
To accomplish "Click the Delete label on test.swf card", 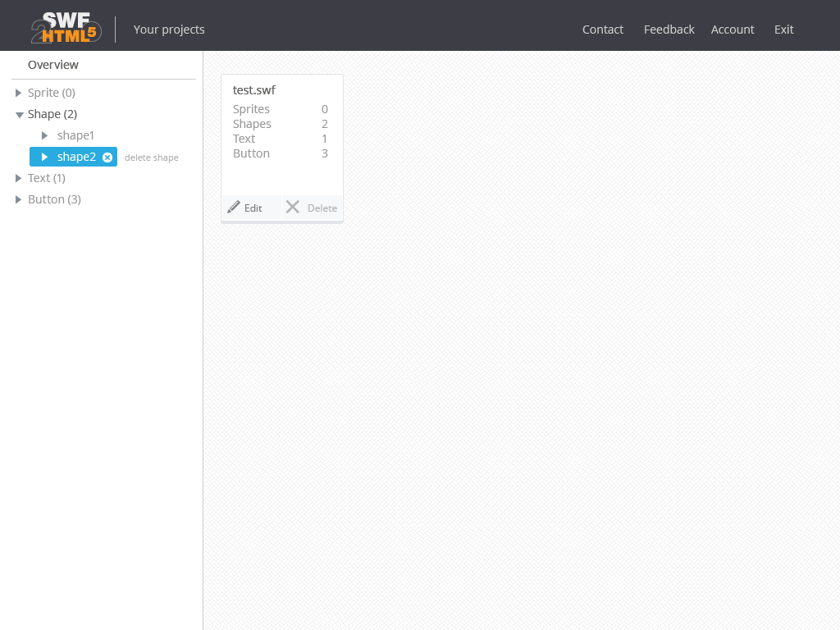I will (x=322, y=208).
